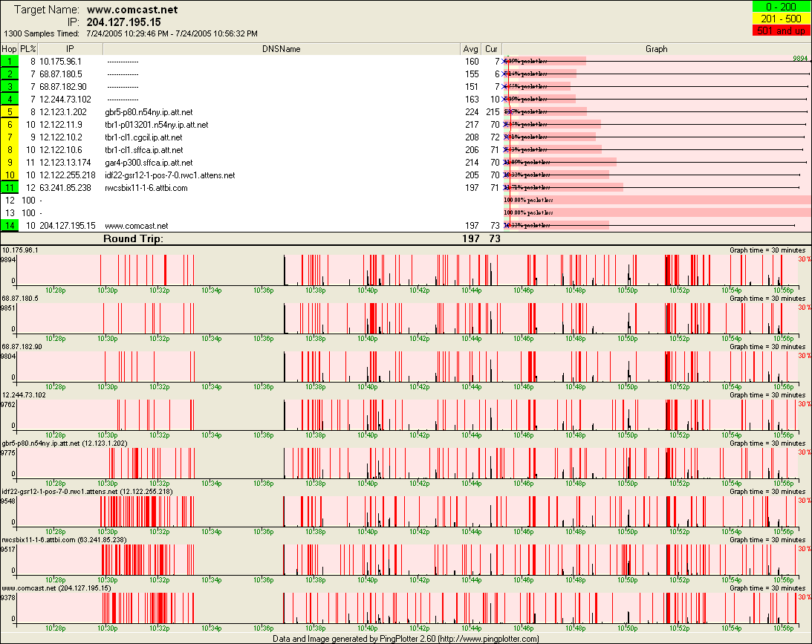The width and height of the screenshot is (812, 644).
Task: Click DNS name rwcsbix11-1-6.attbi.com in hop table
Action: (x=146, y=188)
